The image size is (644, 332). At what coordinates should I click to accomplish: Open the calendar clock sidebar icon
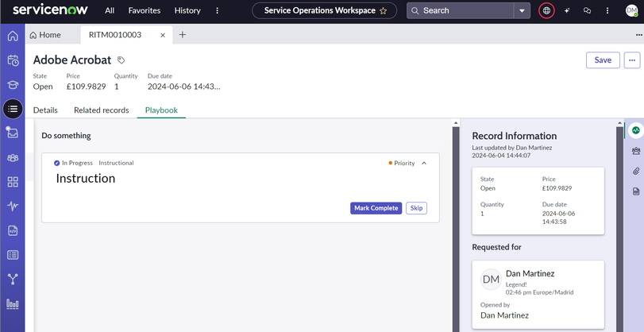[x=13, y=60]
